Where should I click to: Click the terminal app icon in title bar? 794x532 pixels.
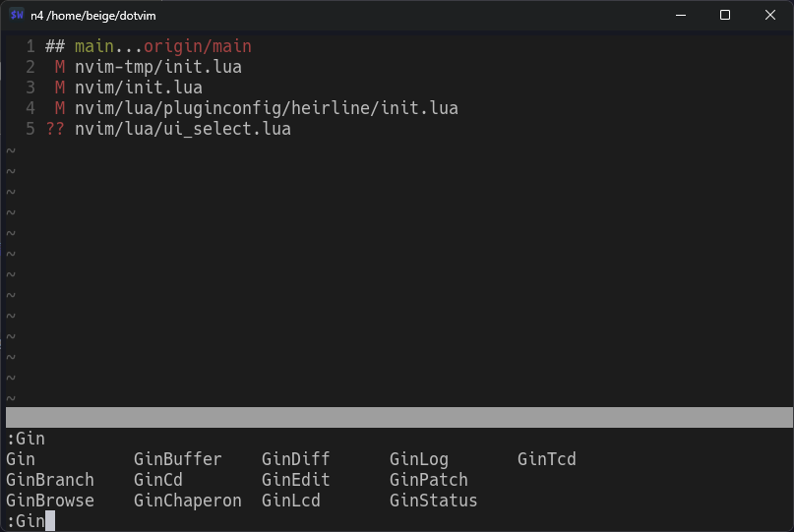(17, 15)
